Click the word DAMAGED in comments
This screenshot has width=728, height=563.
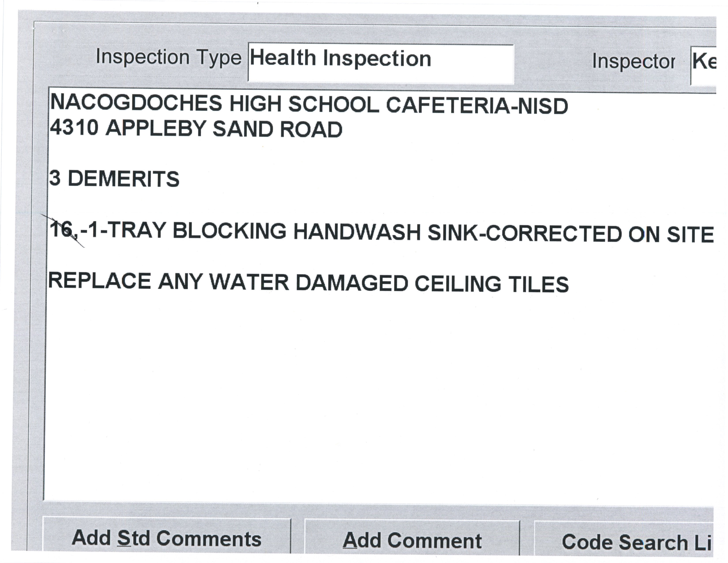point(352,283)
